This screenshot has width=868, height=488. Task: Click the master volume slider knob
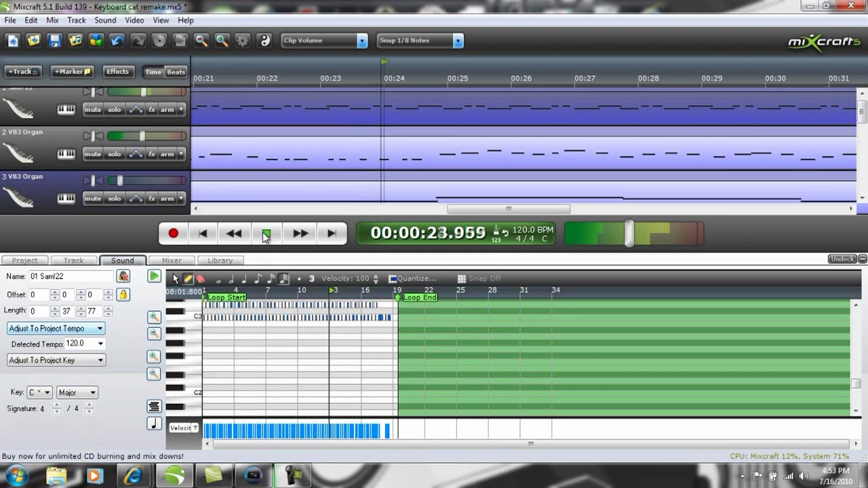pos(629,233)
